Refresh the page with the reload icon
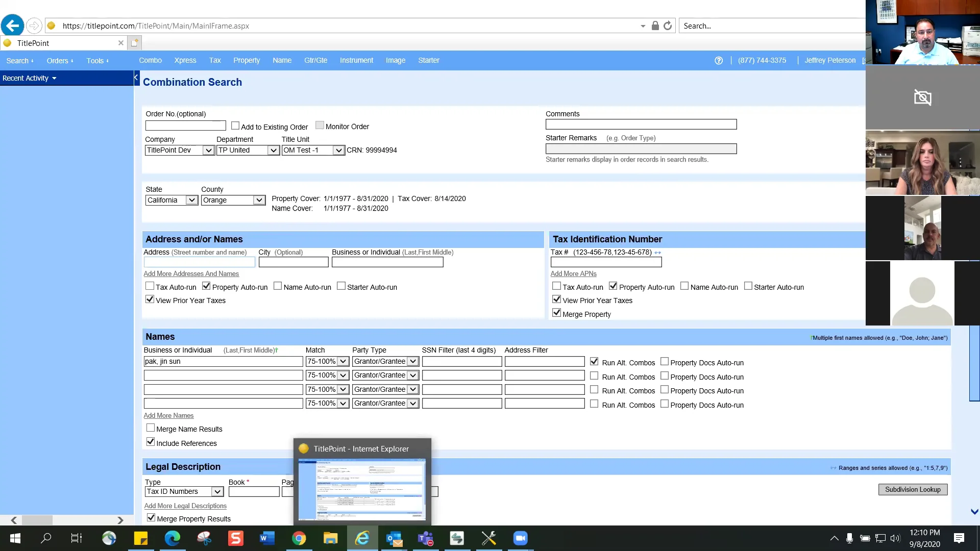This screenshot has height=551, width=980. click(x=668, y=26)
